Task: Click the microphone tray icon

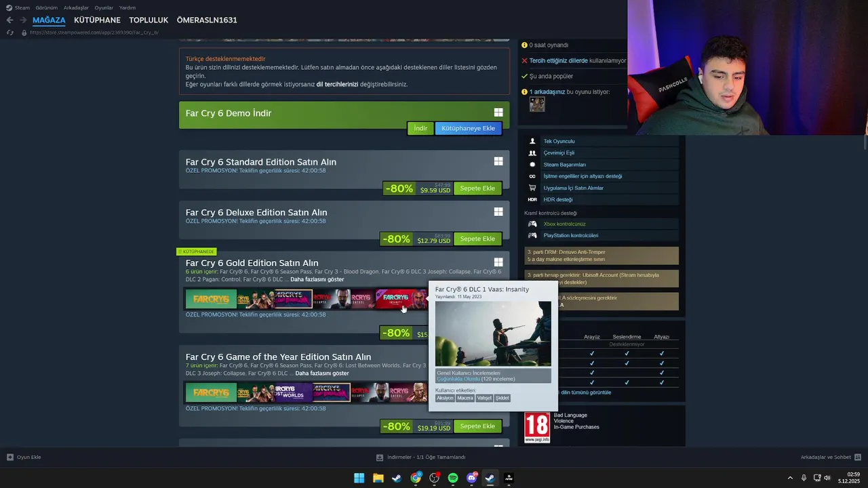Action: click(x=804, y=478)
